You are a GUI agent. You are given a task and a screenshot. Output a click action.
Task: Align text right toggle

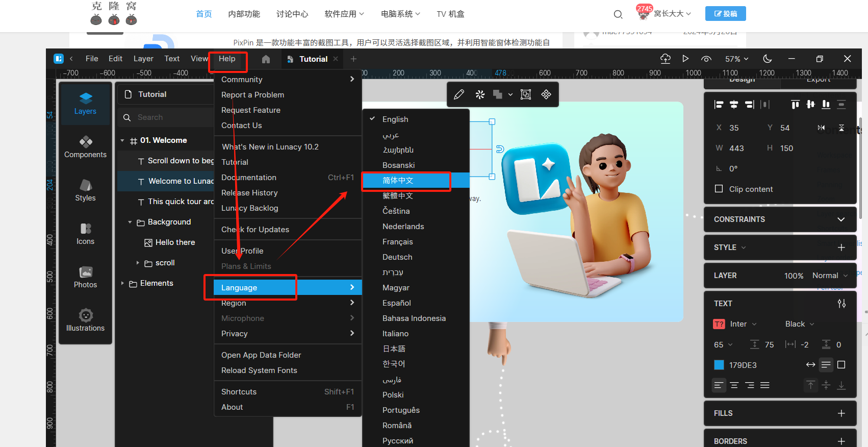click(x=749, y=385)
